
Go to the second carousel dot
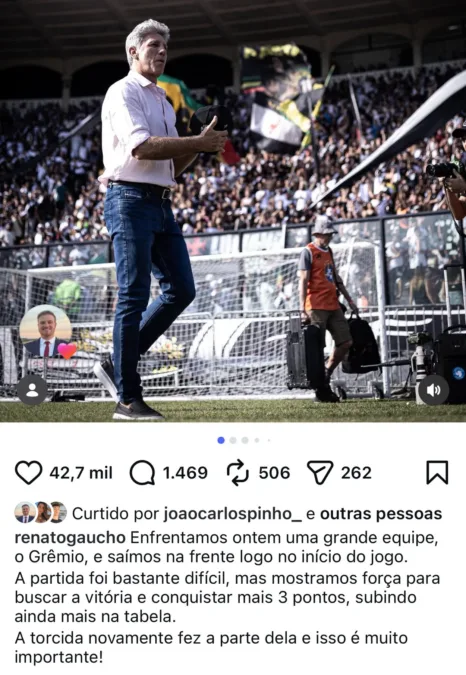pos(233,440)
